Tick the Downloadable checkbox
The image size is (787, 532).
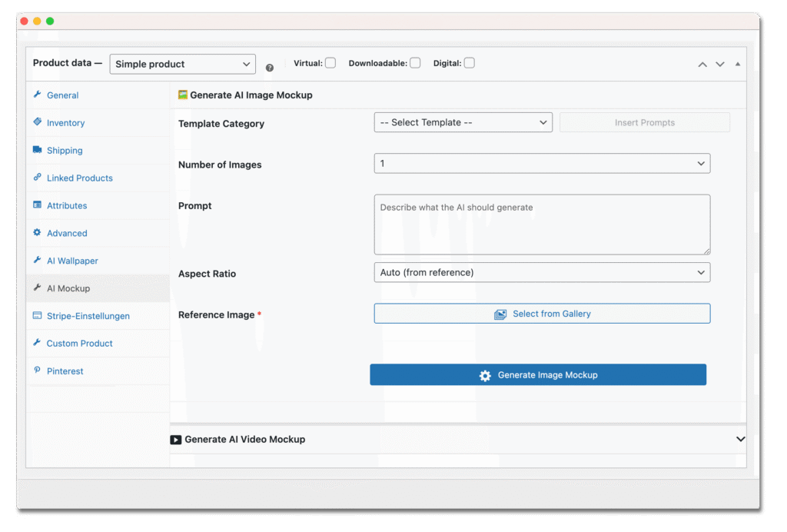click(x=415, y=63)
